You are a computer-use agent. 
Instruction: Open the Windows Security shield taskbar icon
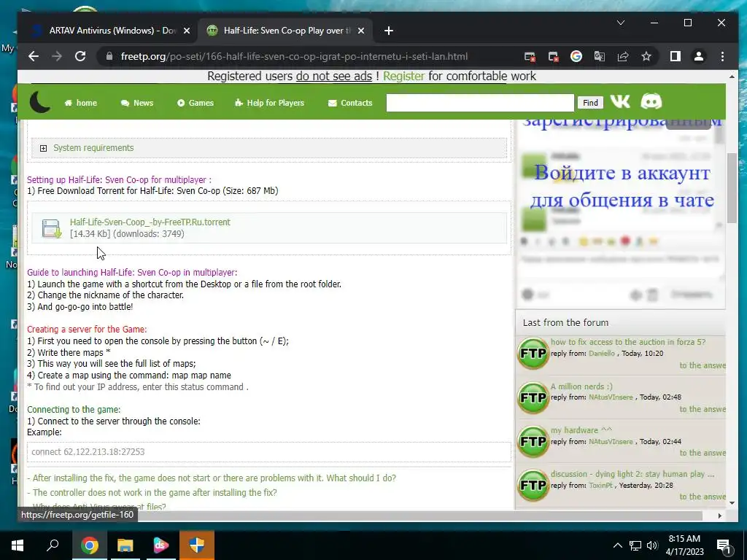[x=197, y=545]
